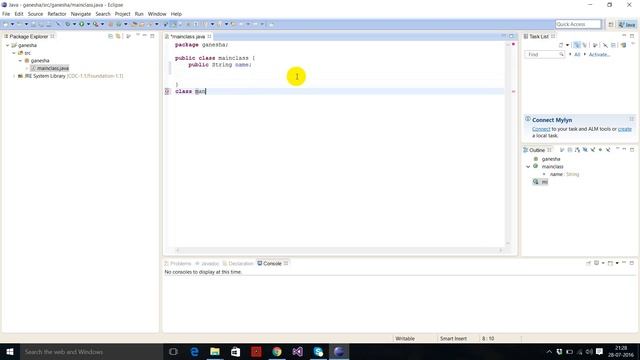Open the New wizard dropdown arrow
The width and height of the screenshot is (640, 360).
pos(12,24)
